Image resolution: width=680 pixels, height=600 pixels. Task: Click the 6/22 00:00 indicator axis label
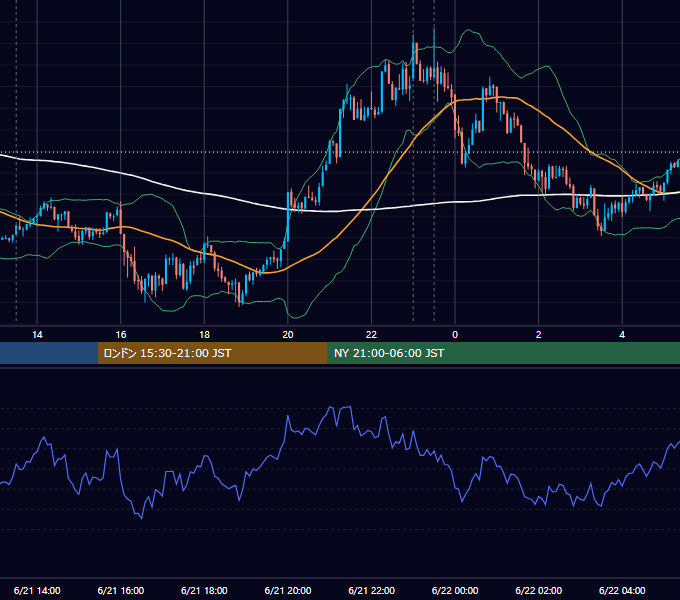(455, 590)
